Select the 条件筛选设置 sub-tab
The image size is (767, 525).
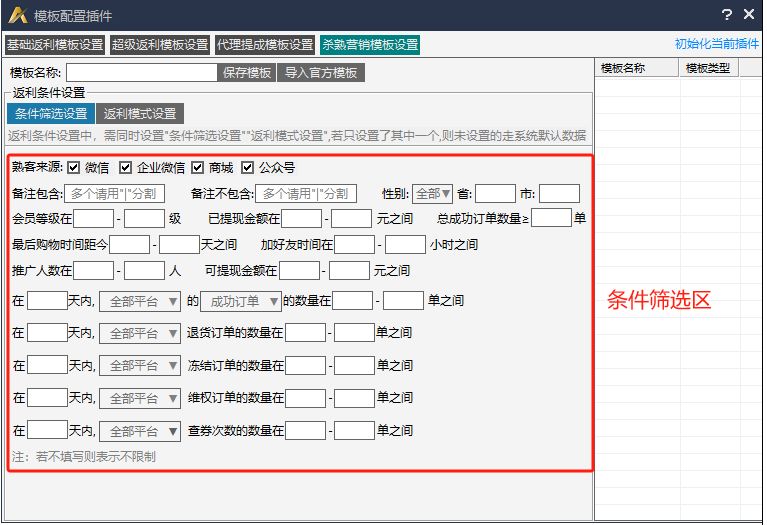coord(51,114)
